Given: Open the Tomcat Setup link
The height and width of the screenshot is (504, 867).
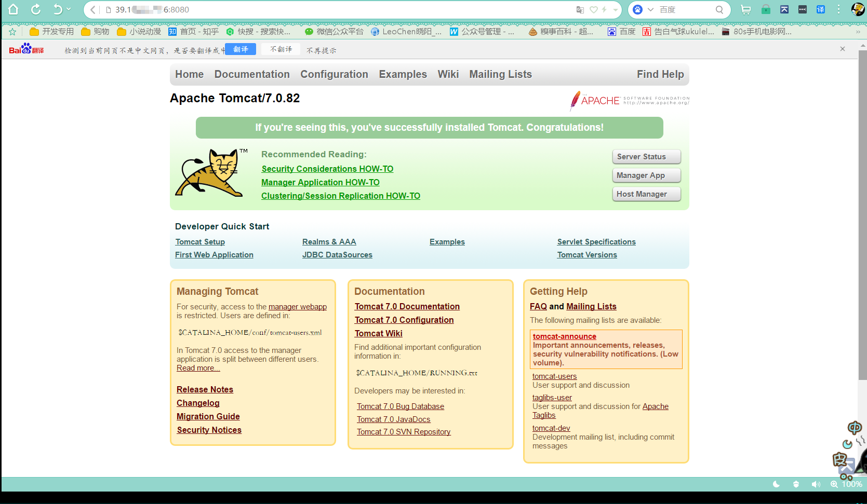Looking at the screenshot, I should tap(200, 242).
